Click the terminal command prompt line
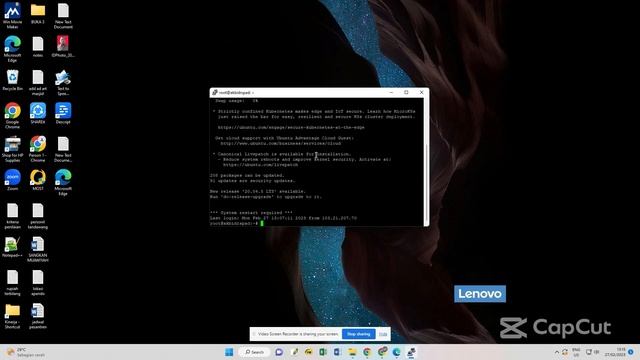The height and width of the screenshot is (360, 640). [x=237, y=223]
